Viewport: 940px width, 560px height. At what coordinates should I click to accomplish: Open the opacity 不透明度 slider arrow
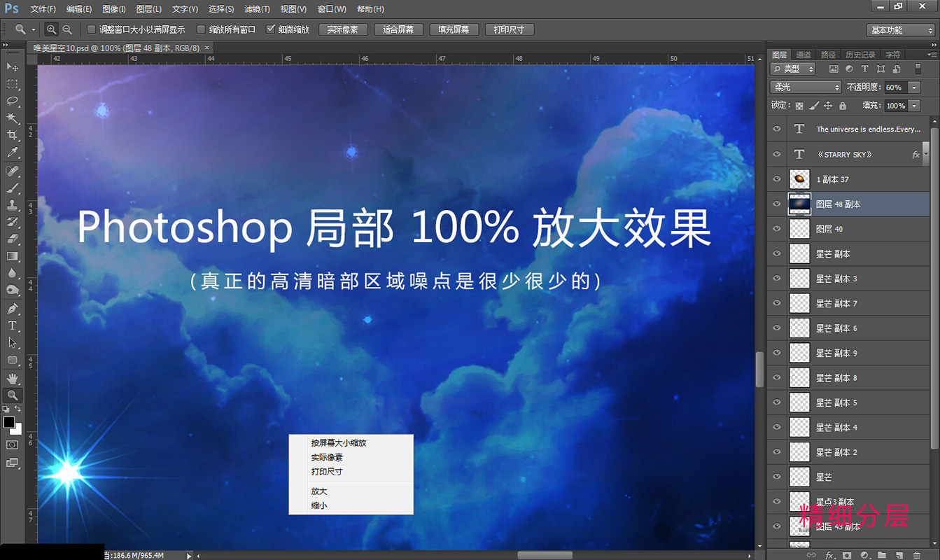(x=915, y=87)
